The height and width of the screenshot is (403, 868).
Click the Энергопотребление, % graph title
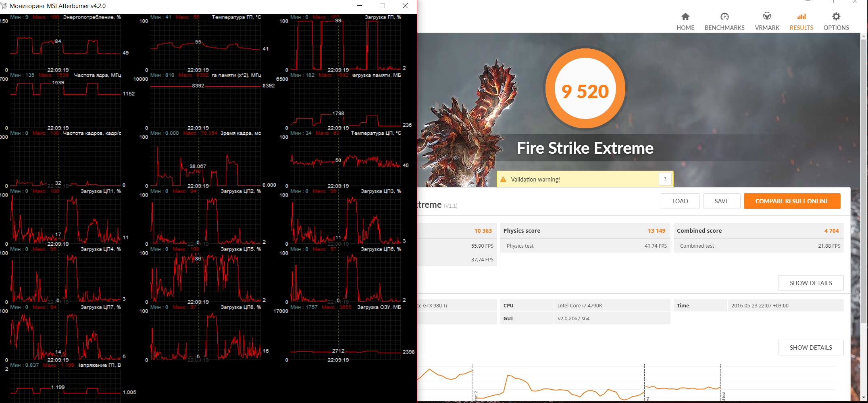(92, 17)
